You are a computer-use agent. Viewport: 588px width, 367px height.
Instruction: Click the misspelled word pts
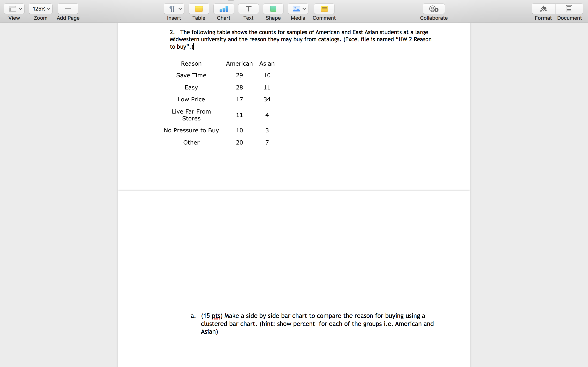(x=216, y=316)
